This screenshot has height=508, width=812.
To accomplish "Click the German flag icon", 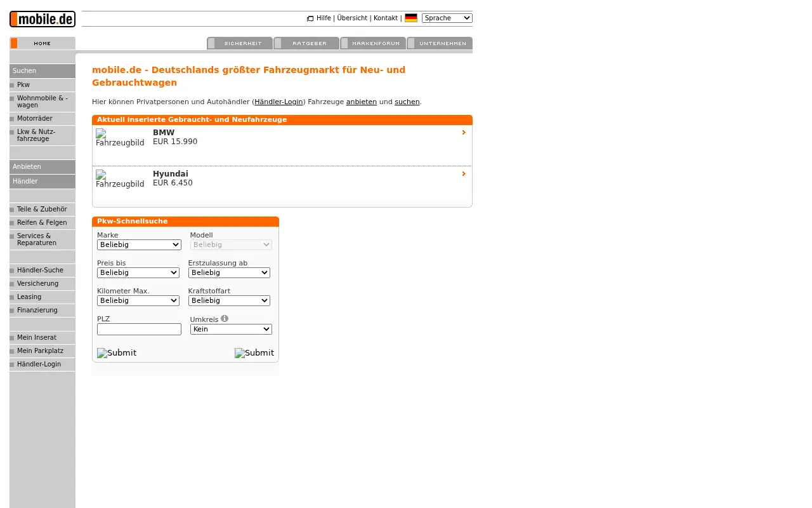I will 411,18.
